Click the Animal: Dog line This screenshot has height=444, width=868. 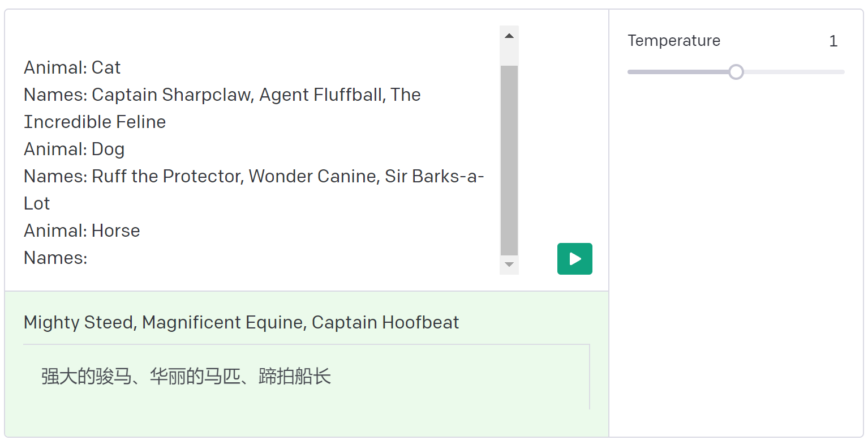coord(74,150)
